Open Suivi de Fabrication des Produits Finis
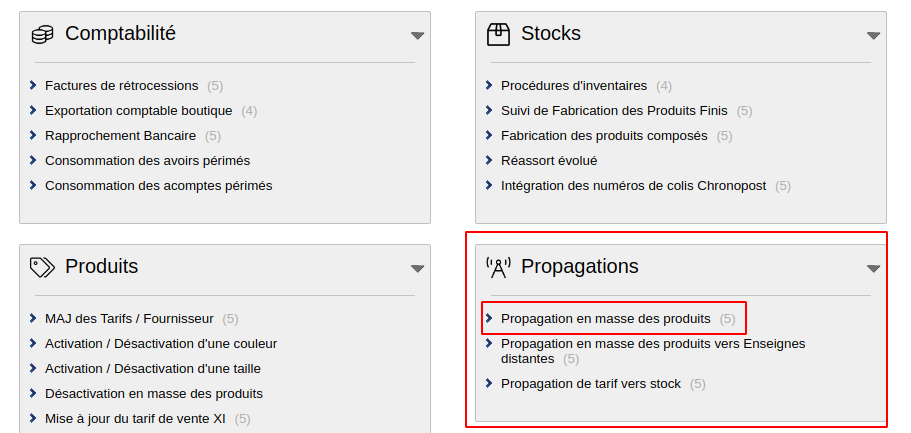911x433 pixels. point(614,111)
